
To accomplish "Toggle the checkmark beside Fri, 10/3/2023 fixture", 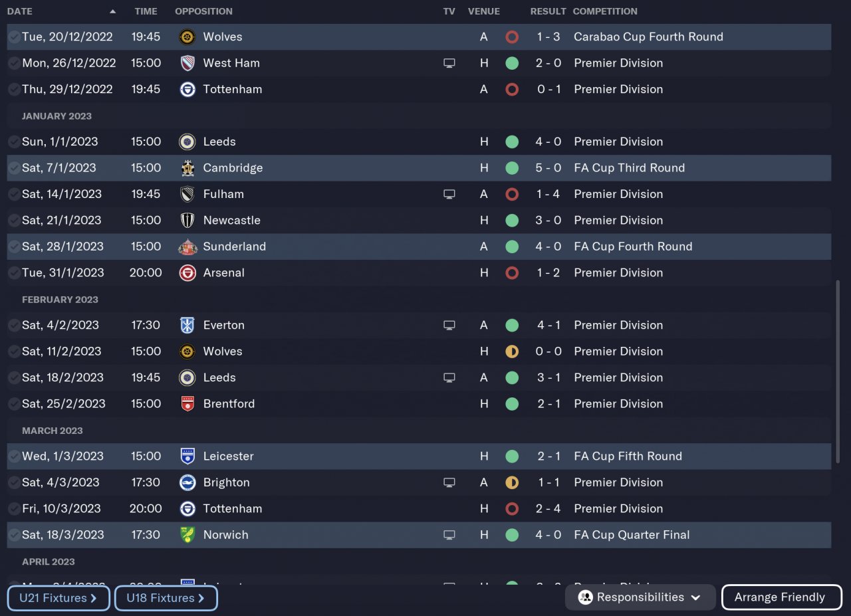I will (14, 509).
